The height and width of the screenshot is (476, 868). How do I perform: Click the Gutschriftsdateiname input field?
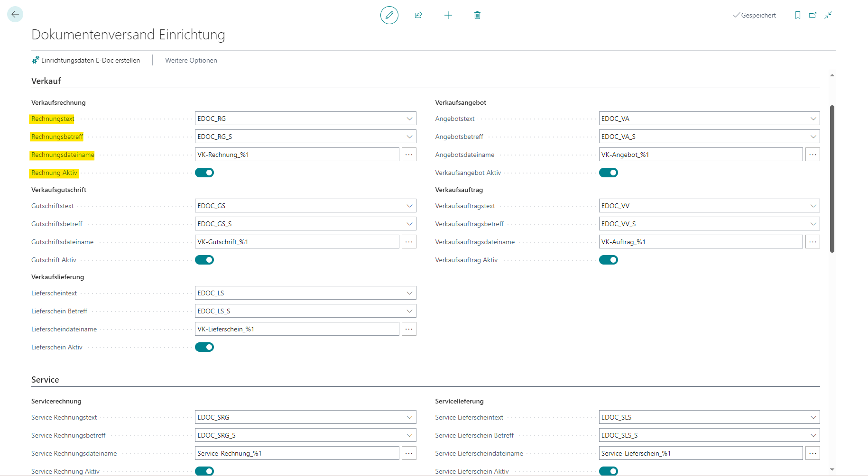coord(297,242)
